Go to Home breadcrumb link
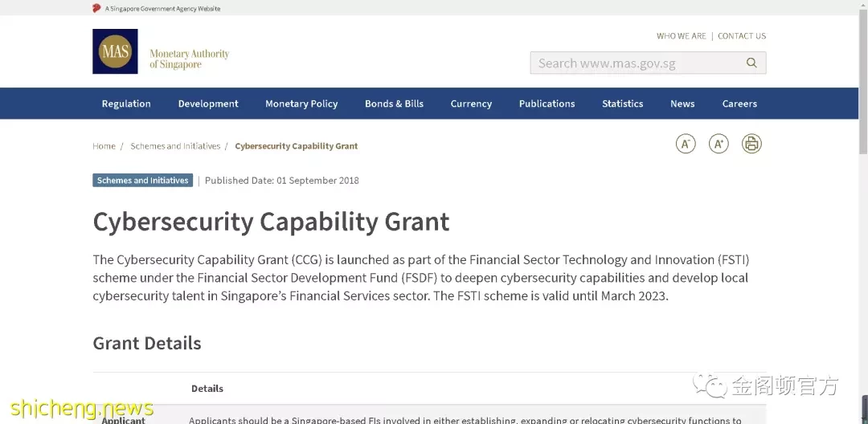868x424 pixels. (x=104, y=146)
